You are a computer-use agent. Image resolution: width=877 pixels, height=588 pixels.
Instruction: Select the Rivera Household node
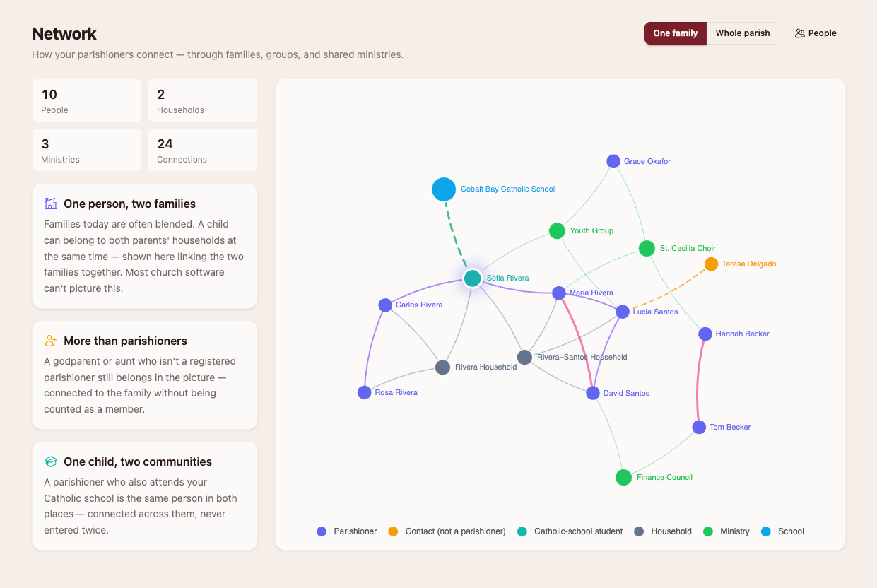coord(442,367)
